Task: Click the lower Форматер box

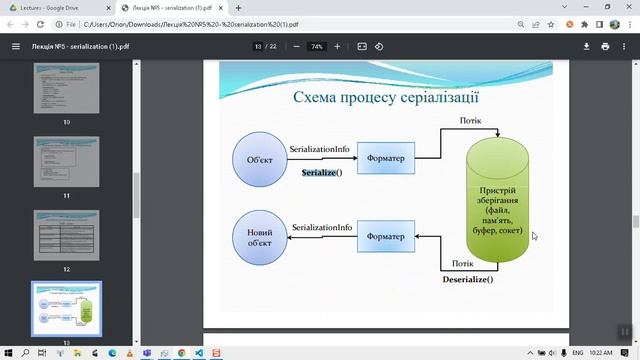Action: [x=386, y=236]
